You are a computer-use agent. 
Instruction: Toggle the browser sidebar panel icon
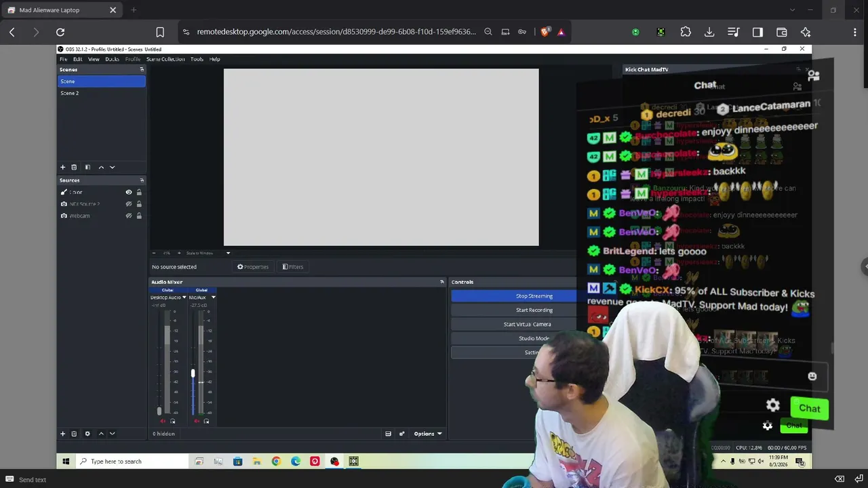click(757, 32)
